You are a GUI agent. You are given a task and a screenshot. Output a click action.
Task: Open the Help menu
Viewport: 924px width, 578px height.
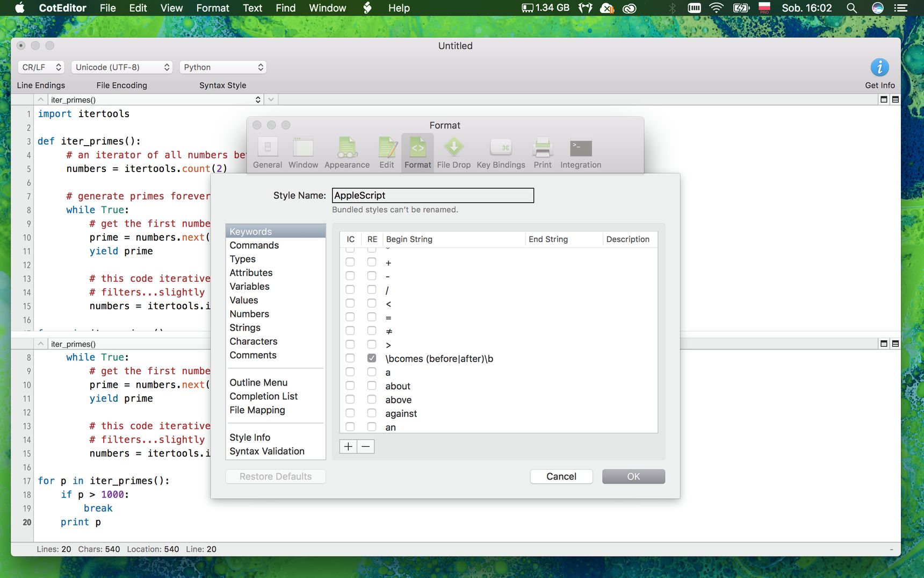click(x=399, y=8)
